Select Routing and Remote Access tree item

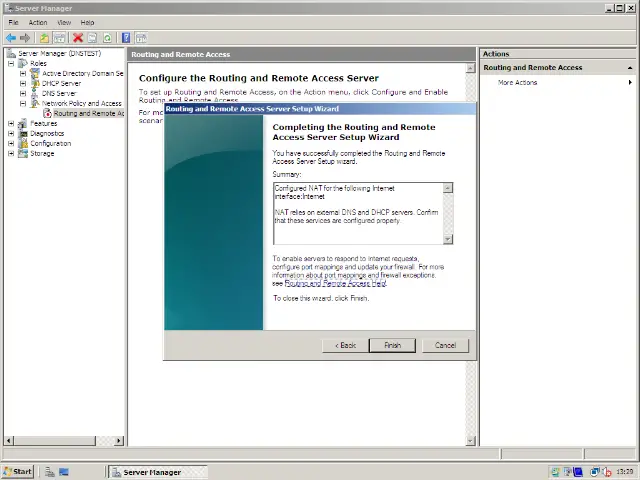coord(89,113)
